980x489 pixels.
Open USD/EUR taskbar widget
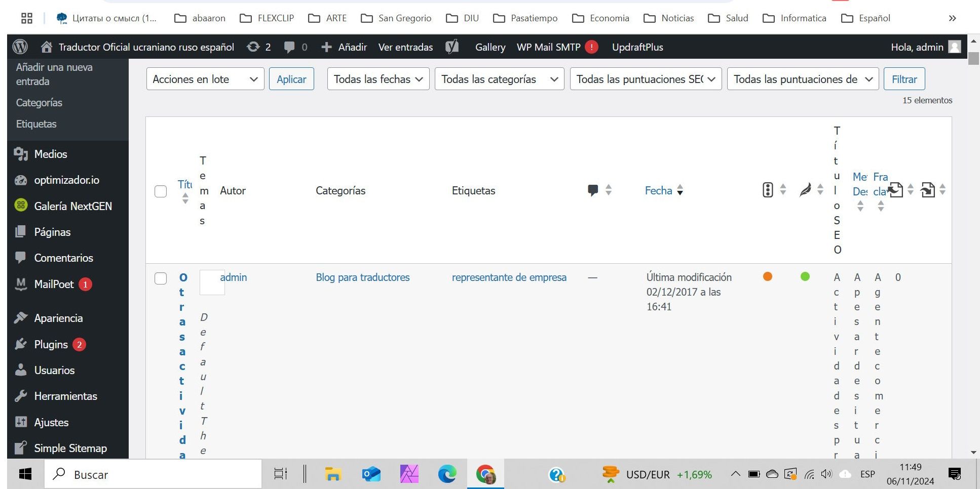657,474
